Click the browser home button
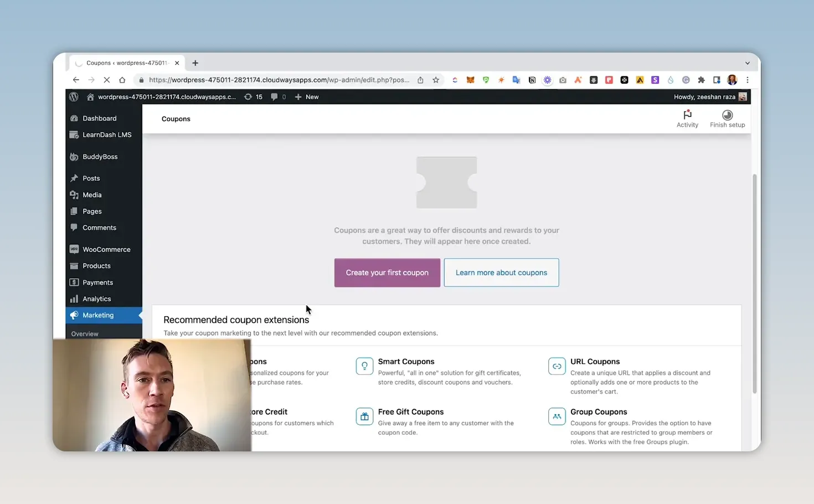Viewport: 814px width, 504px height. (x=122, y=80)
